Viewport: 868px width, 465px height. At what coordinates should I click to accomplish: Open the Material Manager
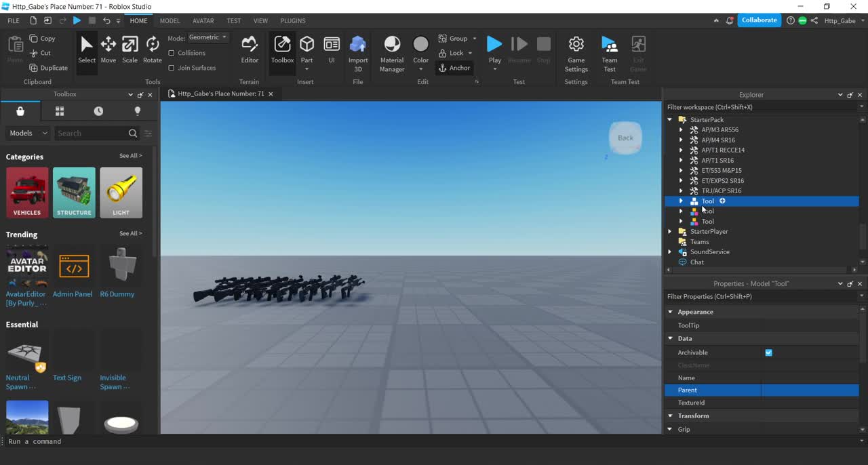tap(392, 53)
